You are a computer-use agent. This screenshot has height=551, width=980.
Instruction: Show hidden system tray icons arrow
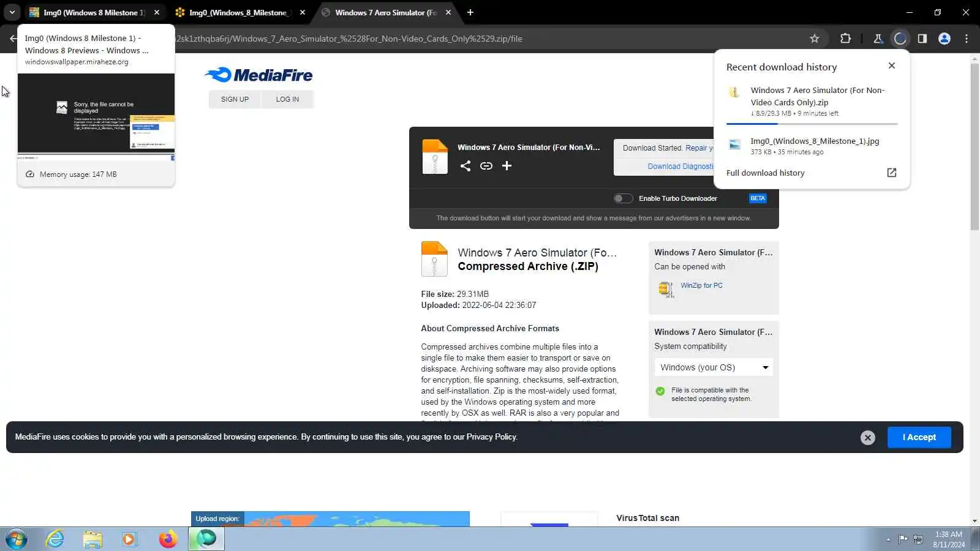pos(888,539)
